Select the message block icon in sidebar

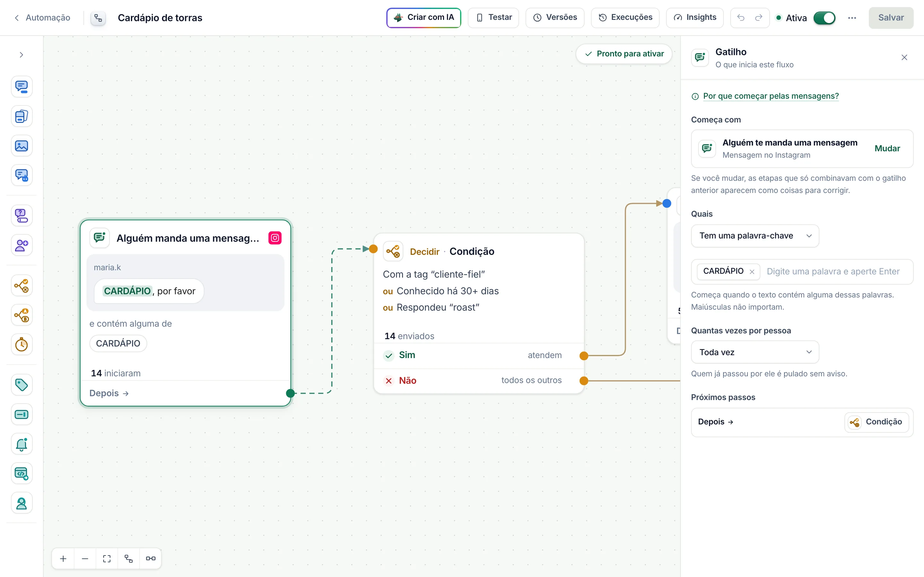(21, 87)
